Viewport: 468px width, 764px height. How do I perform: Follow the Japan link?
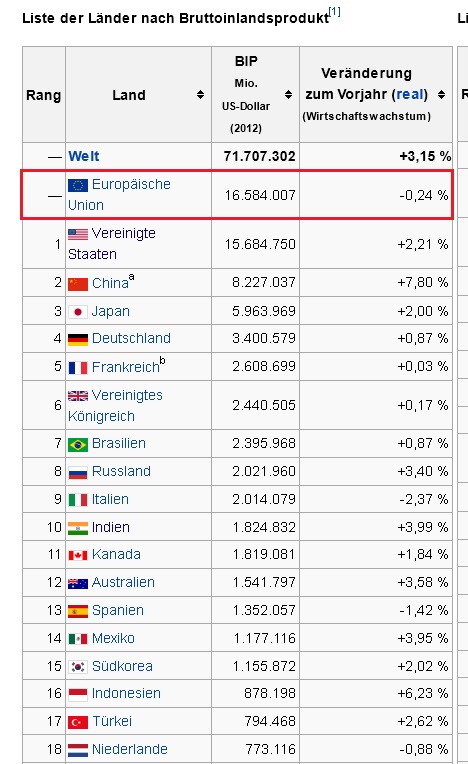(x=111, y=311)
